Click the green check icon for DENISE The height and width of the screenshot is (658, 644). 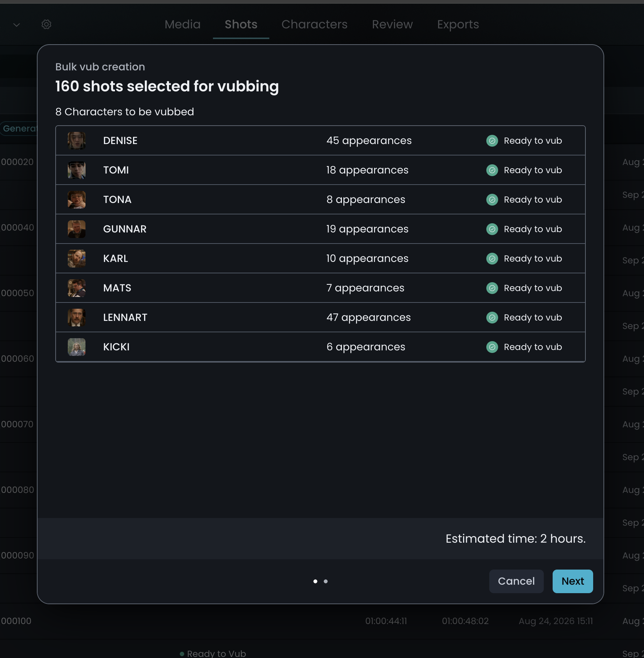tap(492, 141)
